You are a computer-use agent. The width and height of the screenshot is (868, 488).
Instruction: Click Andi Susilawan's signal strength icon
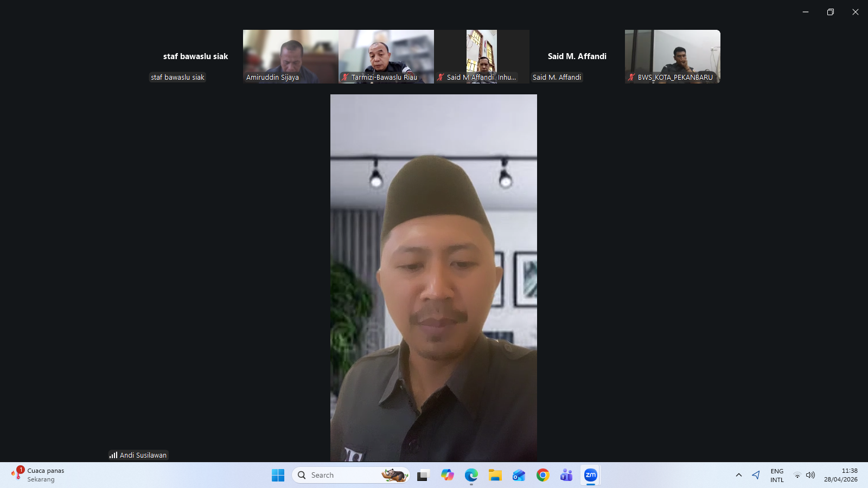113,455
